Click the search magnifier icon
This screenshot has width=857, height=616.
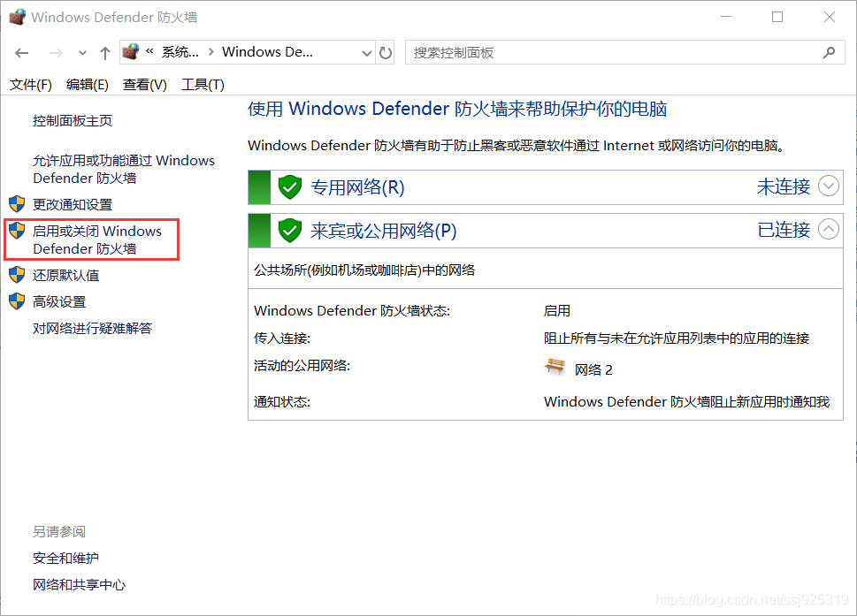(x=829, y=52)
